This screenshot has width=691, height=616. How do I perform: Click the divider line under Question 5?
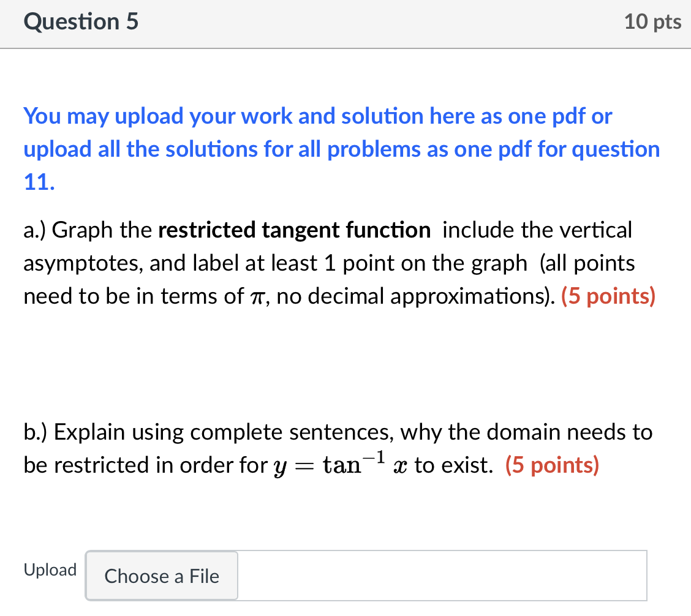click(345, 48)
